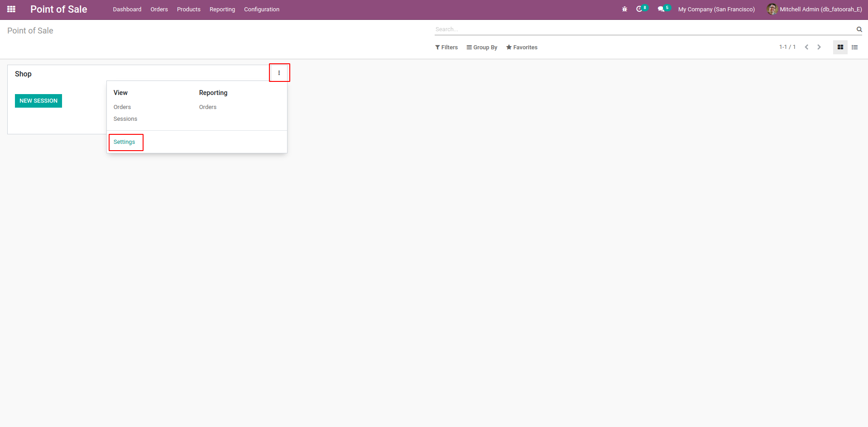Open the apps grid menu icon
868x427 pixels.
coord(11,9)
